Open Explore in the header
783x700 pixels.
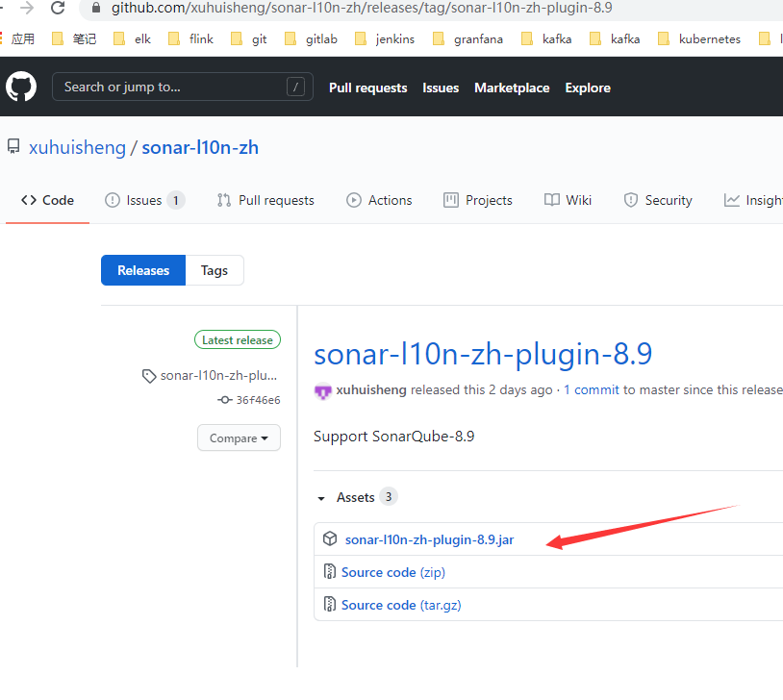tap(588, 87)
